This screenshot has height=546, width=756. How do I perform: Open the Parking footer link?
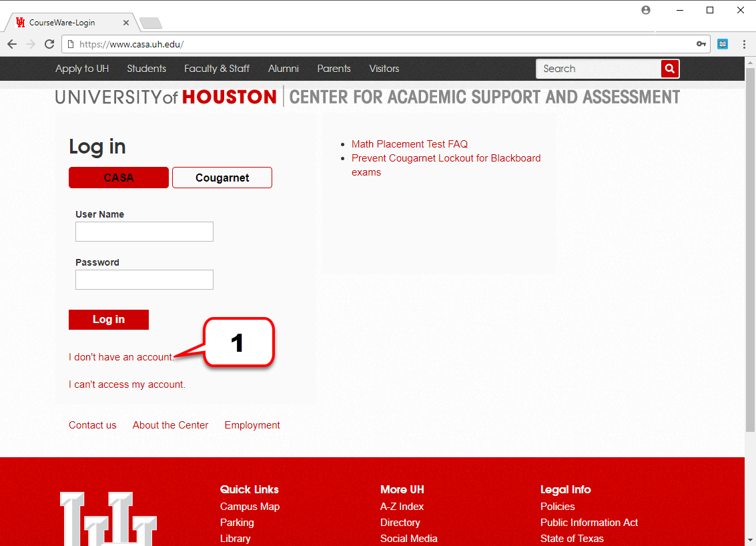tap(237, 523)
